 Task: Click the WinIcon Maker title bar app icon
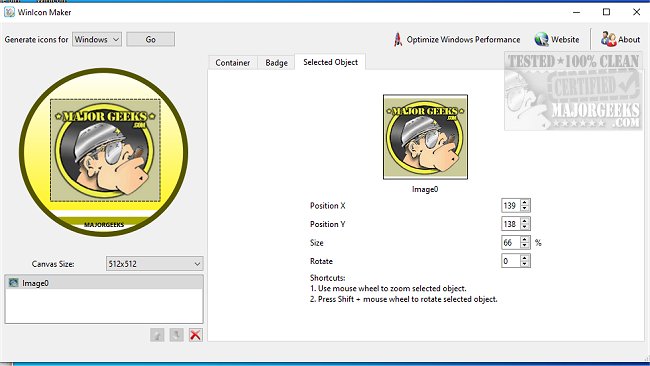tap(9, 12)
